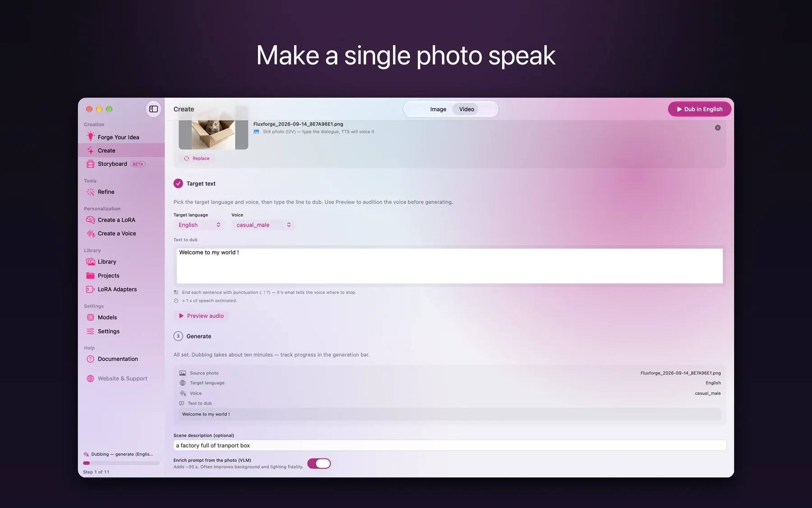Open the Documentation help icon
Screen dimensions: 812x508
click(90, 359)
